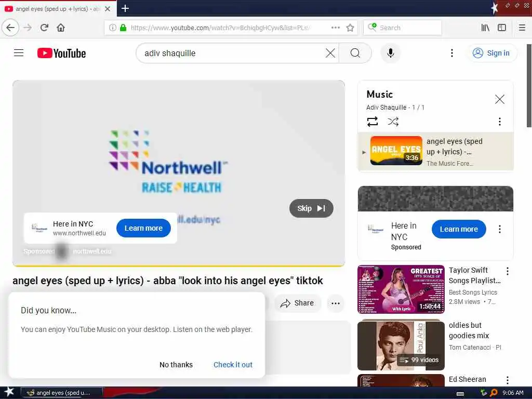
Task: Click the ANGEL EYES playlist thumbnail
Action: pos(396,151)
